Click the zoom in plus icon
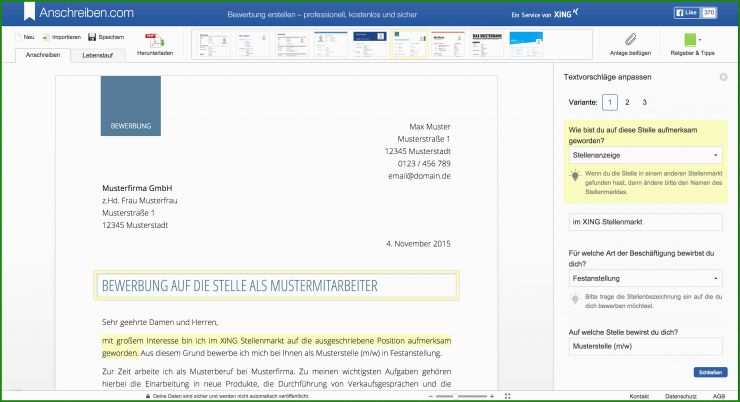This screenshot has width=740, height=402. [492, 396]
